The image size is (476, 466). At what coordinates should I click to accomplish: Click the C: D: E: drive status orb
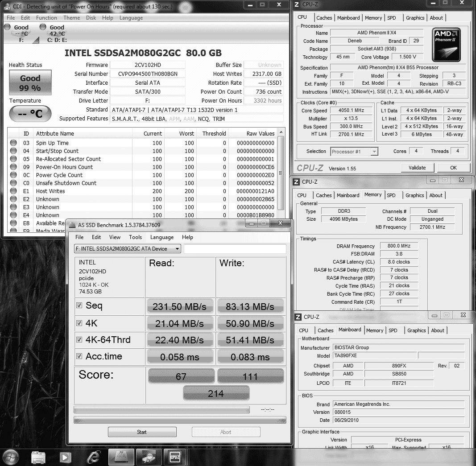click(43, 27)
